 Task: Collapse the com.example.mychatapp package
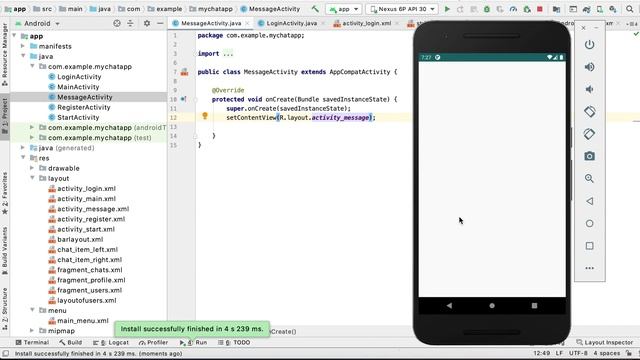click(32, 66)
